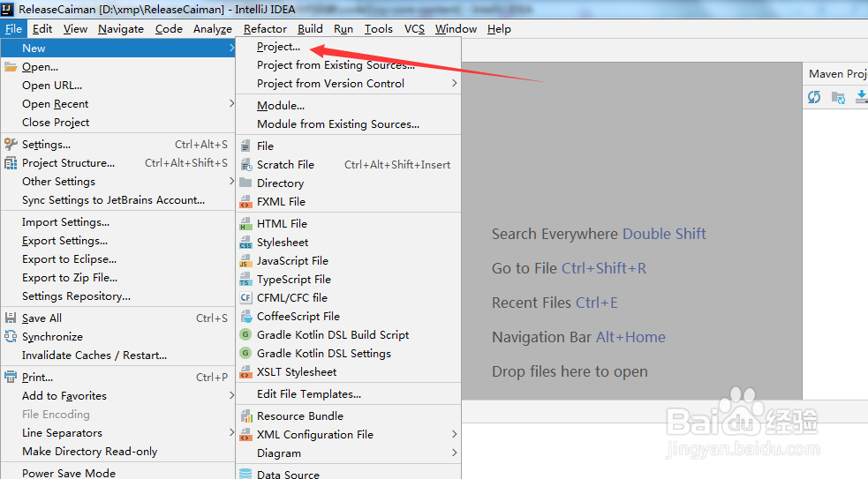Click the Synchronize arrows icon

pos(11,336)
